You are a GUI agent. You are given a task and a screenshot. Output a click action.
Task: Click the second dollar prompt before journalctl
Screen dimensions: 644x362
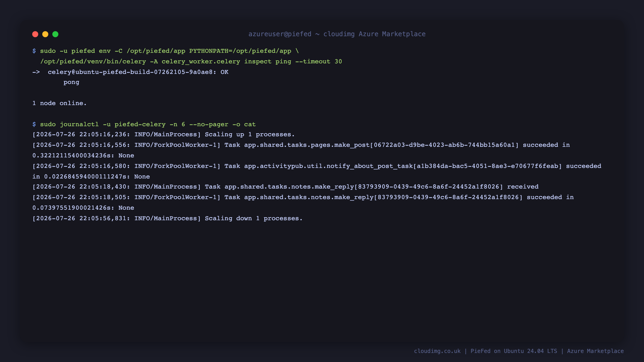(34, 124)
